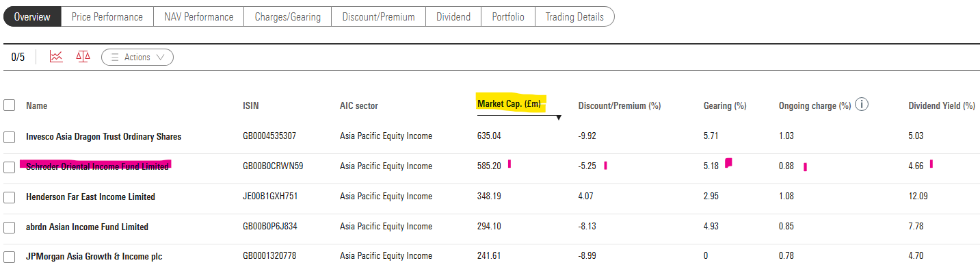Click the compare scales icon

pos(83,57)
